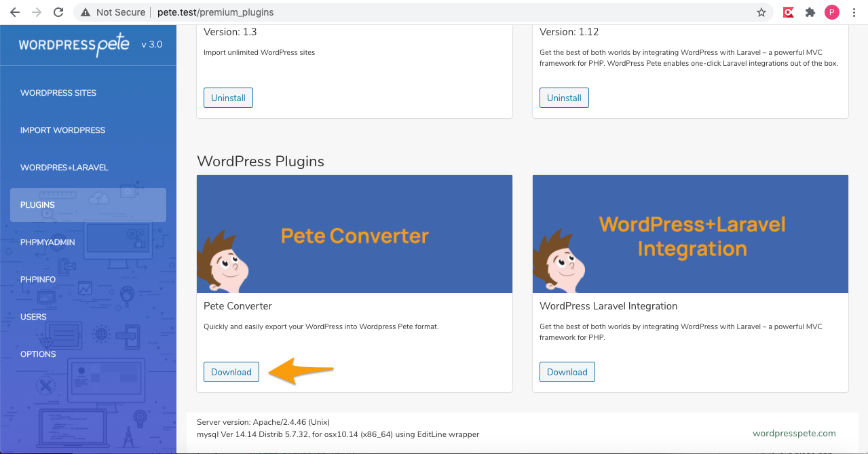Go forward in browser history

pos(37,12)
